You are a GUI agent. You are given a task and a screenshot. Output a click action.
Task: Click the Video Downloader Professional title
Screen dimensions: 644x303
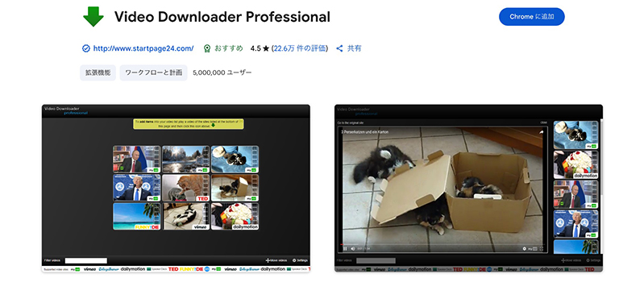[222, 17]
